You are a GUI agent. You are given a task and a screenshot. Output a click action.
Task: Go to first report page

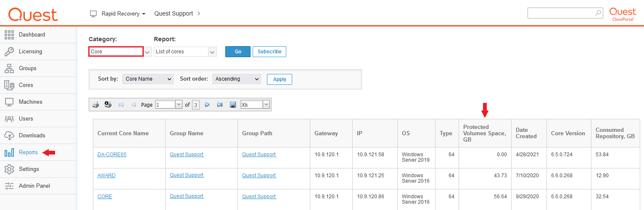pyautogui.click(x=121, y=105)
